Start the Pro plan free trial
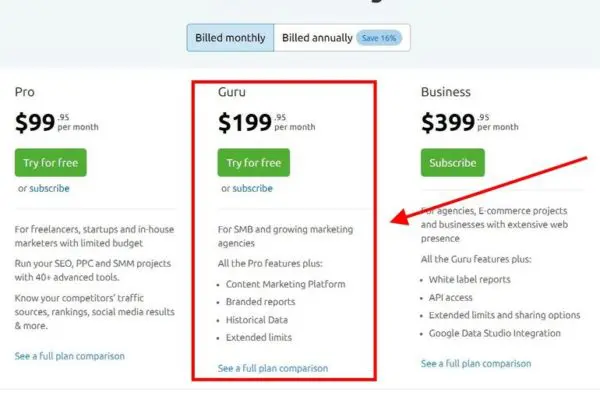The height and width of the screenshot is (400, 600). click(x=51, y=162)
